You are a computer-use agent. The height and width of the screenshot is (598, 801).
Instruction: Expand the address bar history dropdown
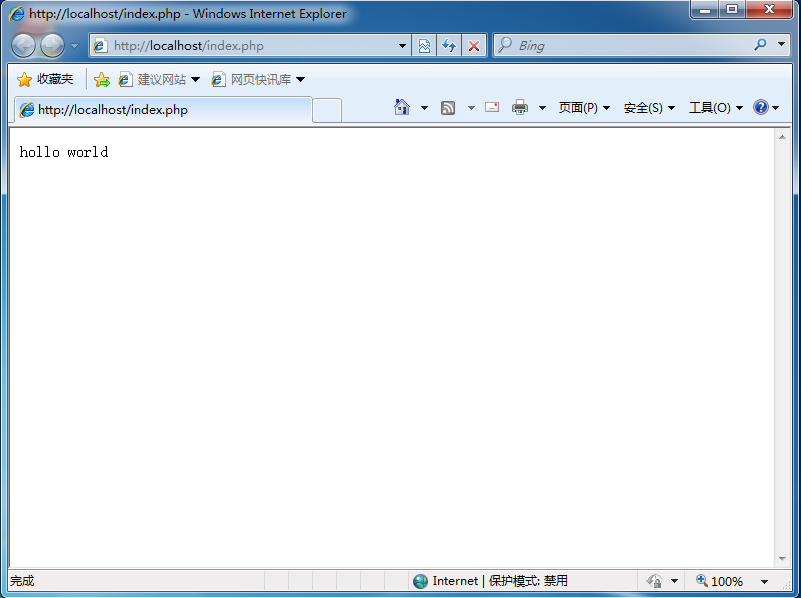point(403,45)
